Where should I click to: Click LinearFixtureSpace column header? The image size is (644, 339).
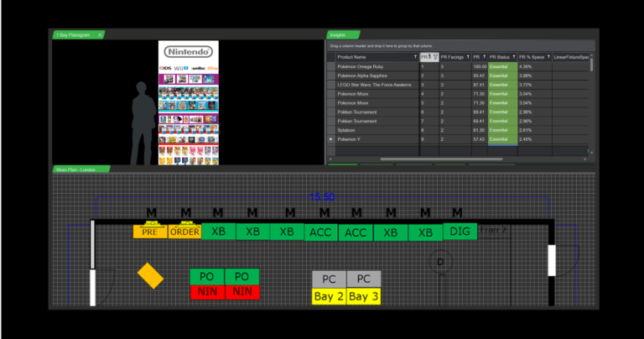tap(571, 57)
